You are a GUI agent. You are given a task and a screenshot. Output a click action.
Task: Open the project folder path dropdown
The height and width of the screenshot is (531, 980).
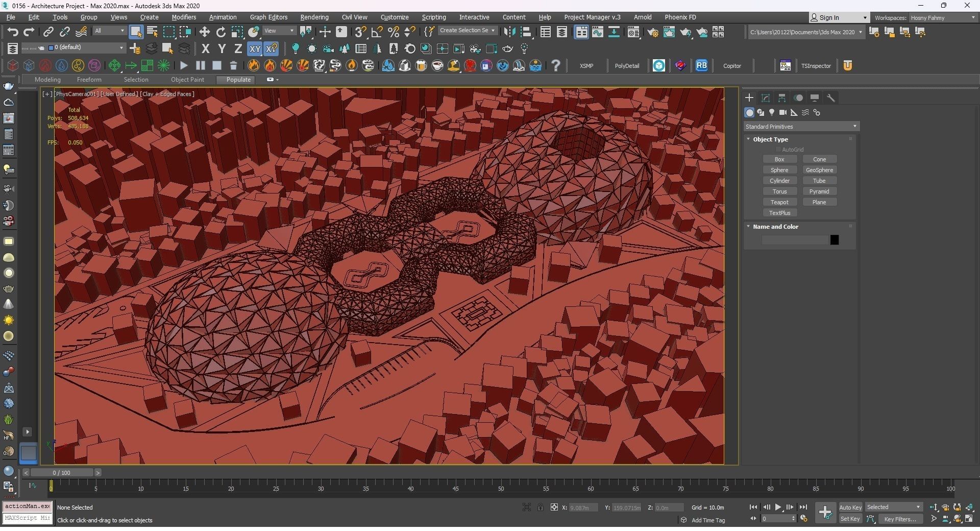[806, 32]
